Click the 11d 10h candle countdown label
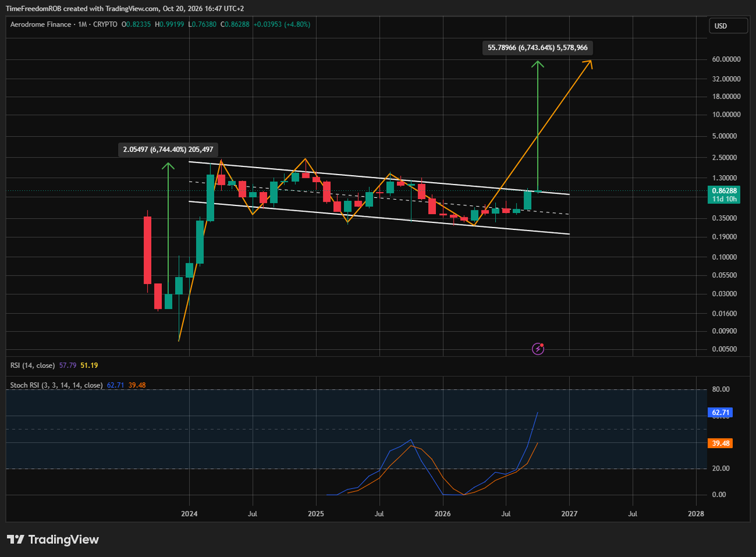This screenshot has width=756, height=557. pyautogui.click(x=725, y=199)
